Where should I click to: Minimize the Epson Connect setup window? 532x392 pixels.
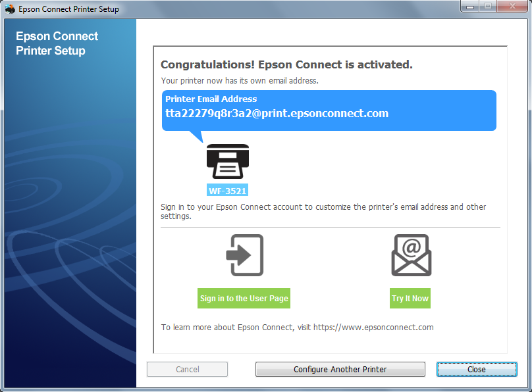point(470,7)
